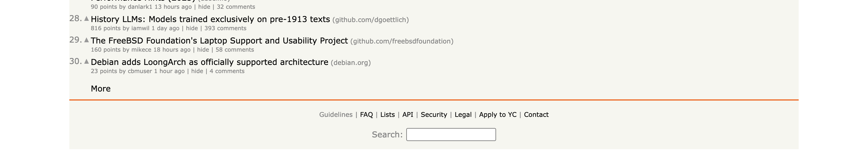Open History LLMs pre-1913 texts article
This screenshot has width=868, height=154.
(x=210, y=19)
